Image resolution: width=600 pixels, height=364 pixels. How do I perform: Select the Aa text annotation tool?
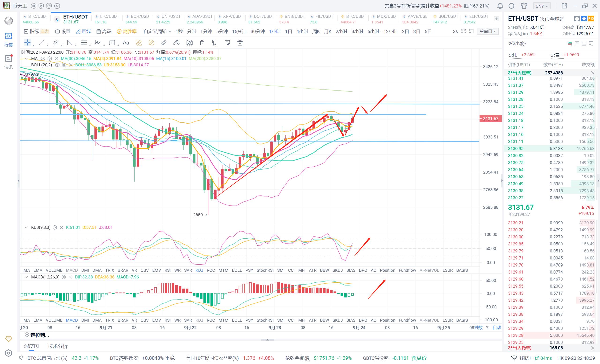pos(126,43)
